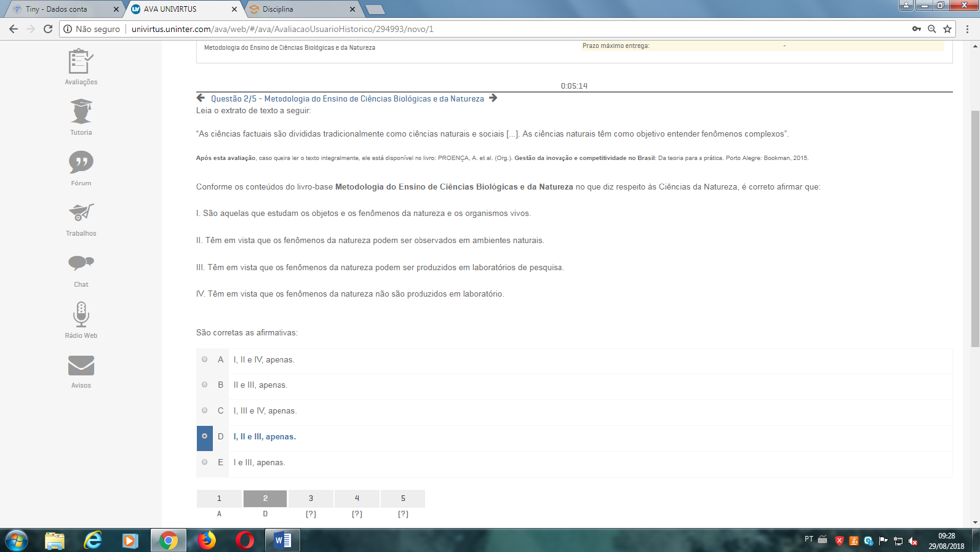This screenshot has width=980, height=552.
Task: Click the Action Center flag tray icon
Action: [883, 541]
